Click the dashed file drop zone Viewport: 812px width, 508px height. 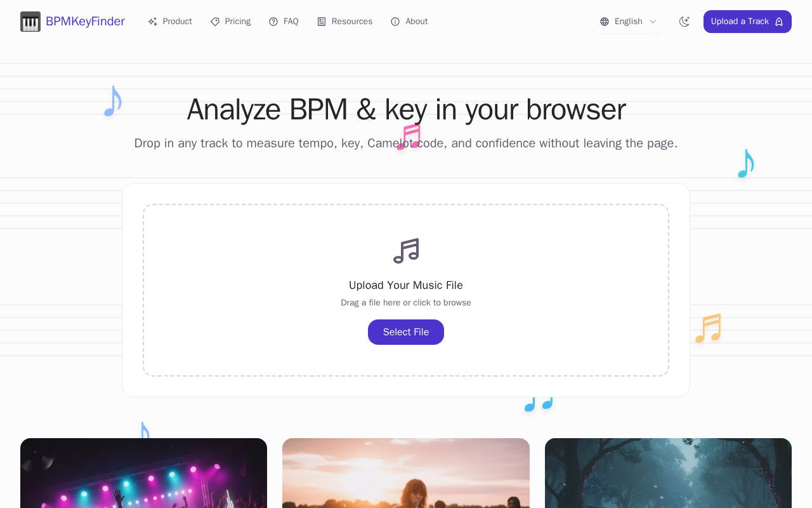pyautogui.click(x=406, y=290)
